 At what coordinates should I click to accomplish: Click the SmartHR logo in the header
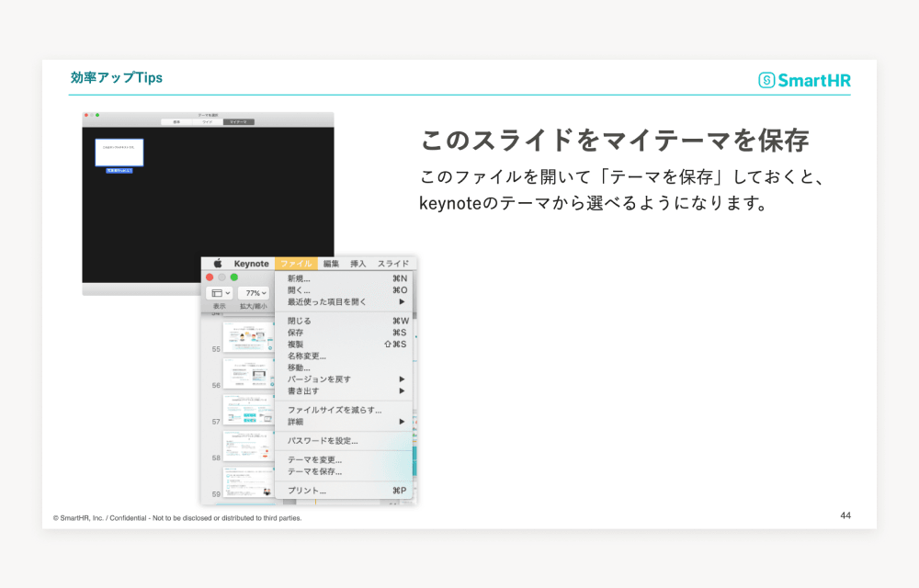[x=804, y=80]
